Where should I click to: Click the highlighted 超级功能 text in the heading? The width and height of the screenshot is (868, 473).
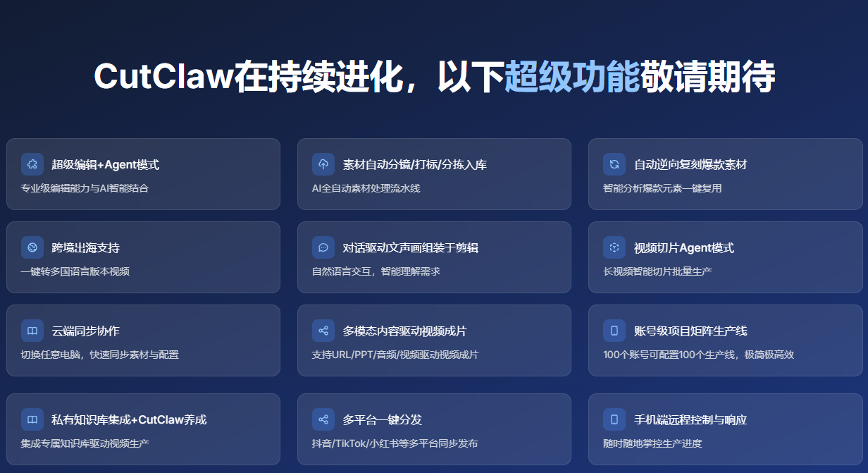point(571,76)
